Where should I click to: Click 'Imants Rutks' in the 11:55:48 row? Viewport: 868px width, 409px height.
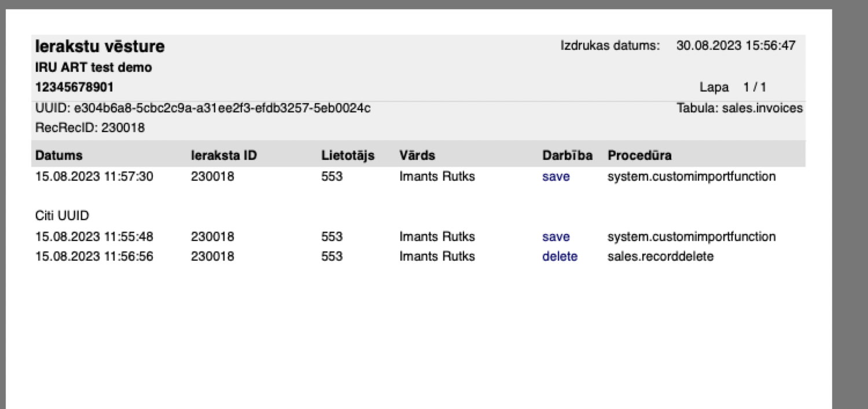click(x=437, y=237)
